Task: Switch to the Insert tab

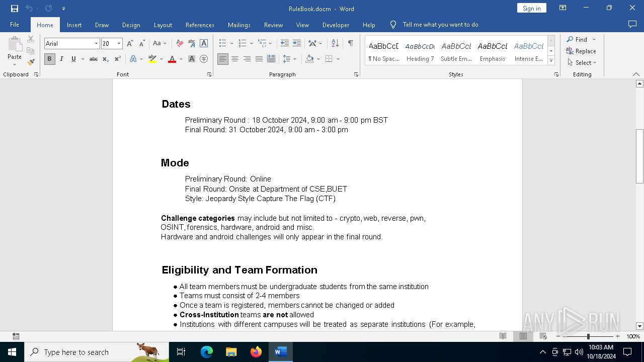Action: click(74, 25)
